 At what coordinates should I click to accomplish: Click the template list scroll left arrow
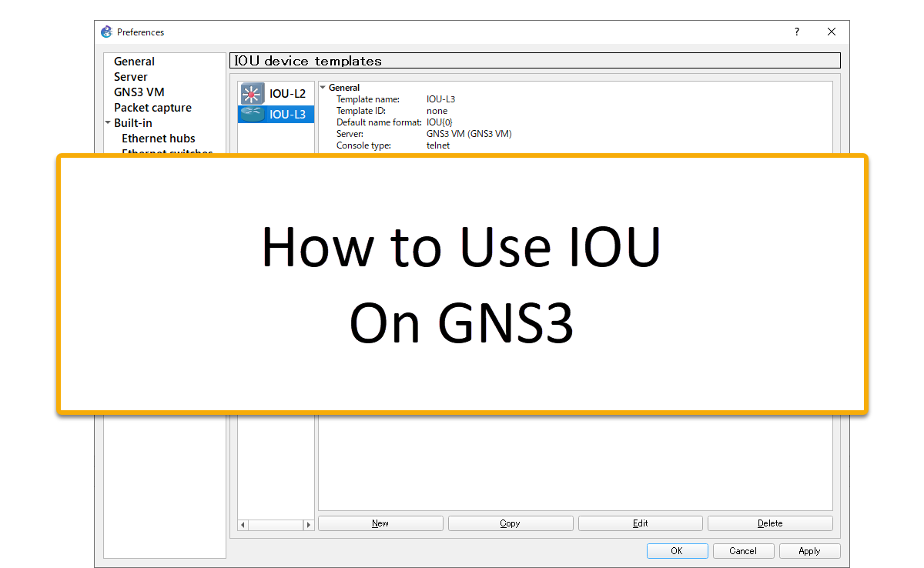pos(243,524)
